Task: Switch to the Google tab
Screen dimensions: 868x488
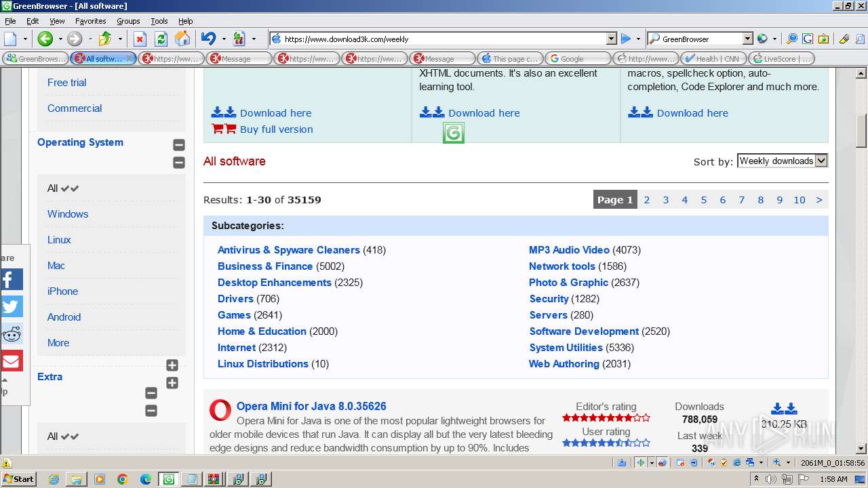Action: [x=578, y=58]
